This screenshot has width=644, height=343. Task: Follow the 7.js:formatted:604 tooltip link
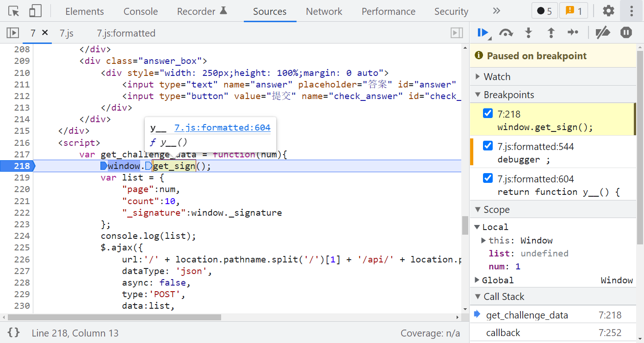[222, 128]
